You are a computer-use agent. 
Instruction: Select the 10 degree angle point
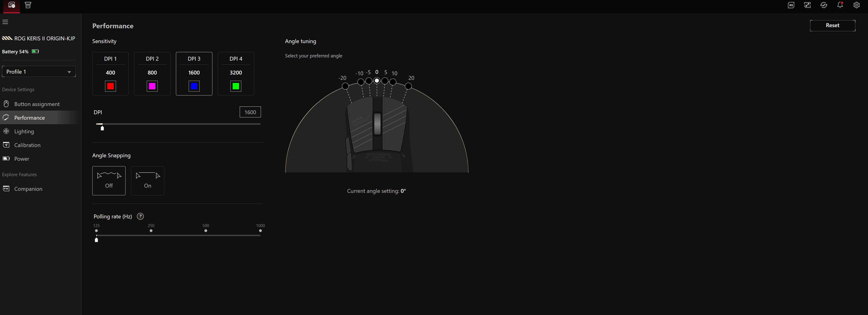(x=393, y=82)
